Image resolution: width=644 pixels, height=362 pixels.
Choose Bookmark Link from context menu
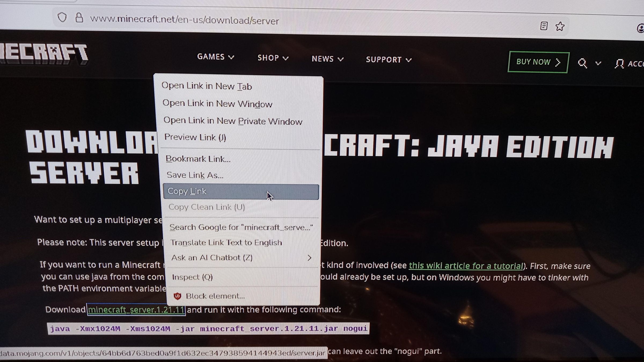(x=241, y=159)
